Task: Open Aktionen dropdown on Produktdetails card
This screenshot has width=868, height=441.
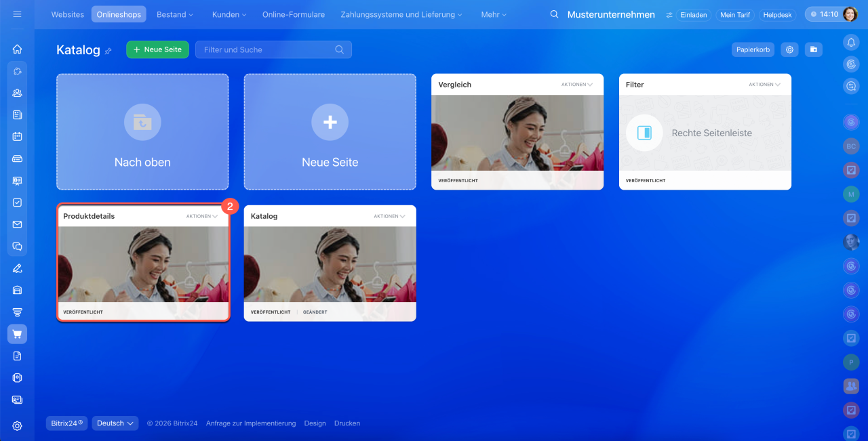Action: tap(202, 216)
